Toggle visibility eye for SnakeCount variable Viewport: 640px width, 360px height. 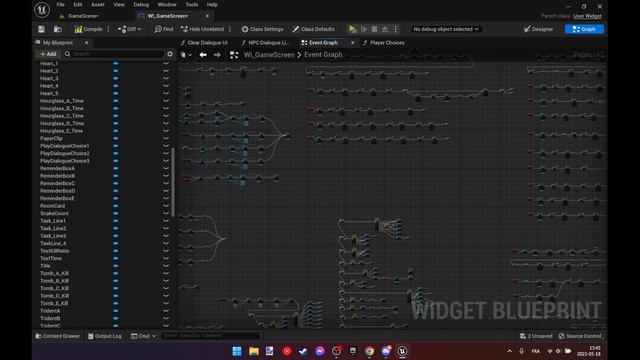pyautogui.click(x=166, y=213)
